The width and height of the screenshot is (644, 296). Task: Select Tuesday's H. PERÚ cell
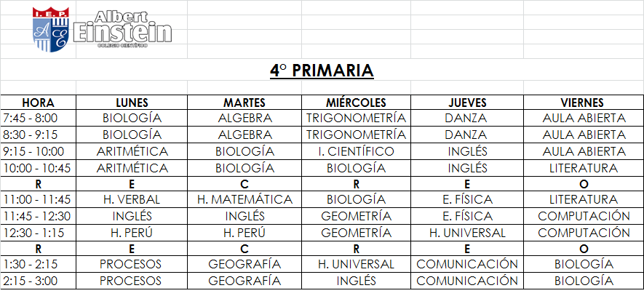pyautogui.click(x=245, y=233)
